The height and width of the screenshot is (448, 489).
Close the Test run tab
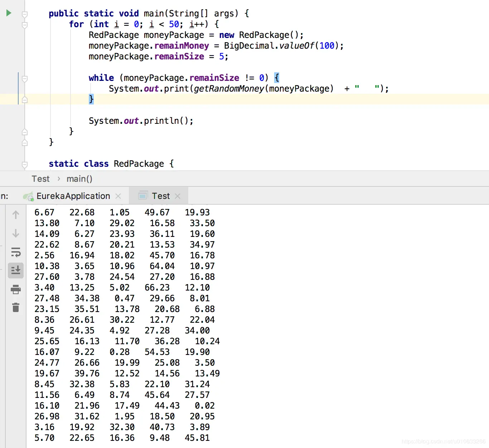pyautogui.click(x=178, y=196)
